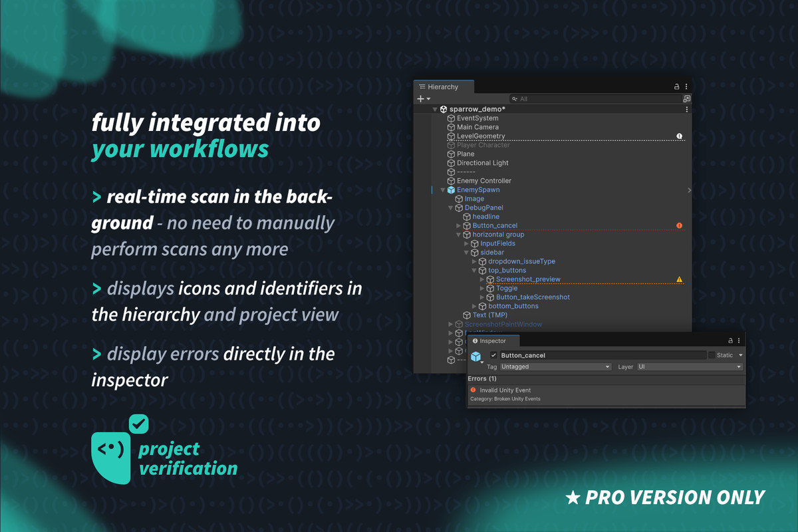Click the EventSystem cube icon
The height and width of the screenshot is (532, 798).
click(x=451, y=118)
